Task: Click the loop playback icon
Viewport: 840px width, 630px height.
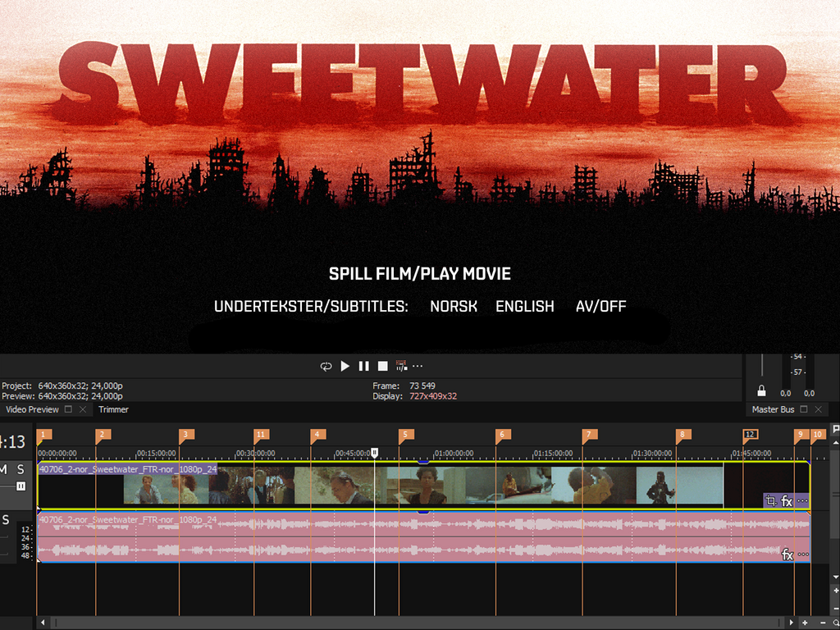Action: point(326,366)
